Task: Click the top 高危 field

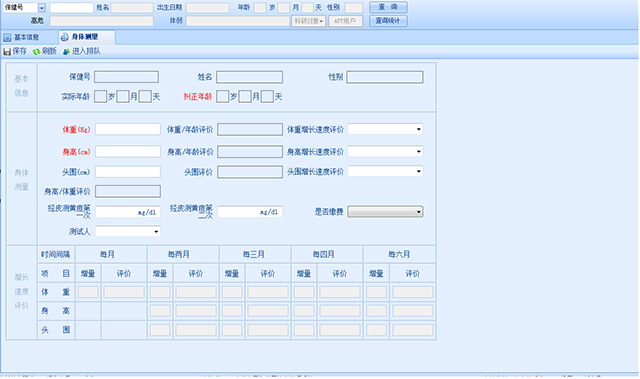Action: tap(102, 21)
